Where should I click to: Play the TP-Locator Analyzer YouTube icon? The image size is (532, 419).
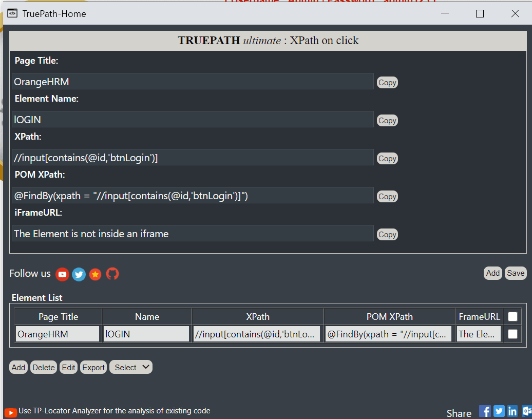coord(10,412)
